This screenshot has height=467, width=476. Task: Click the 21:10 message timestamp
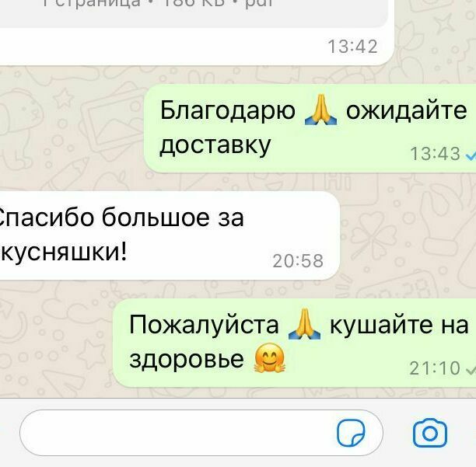(435, 368)
